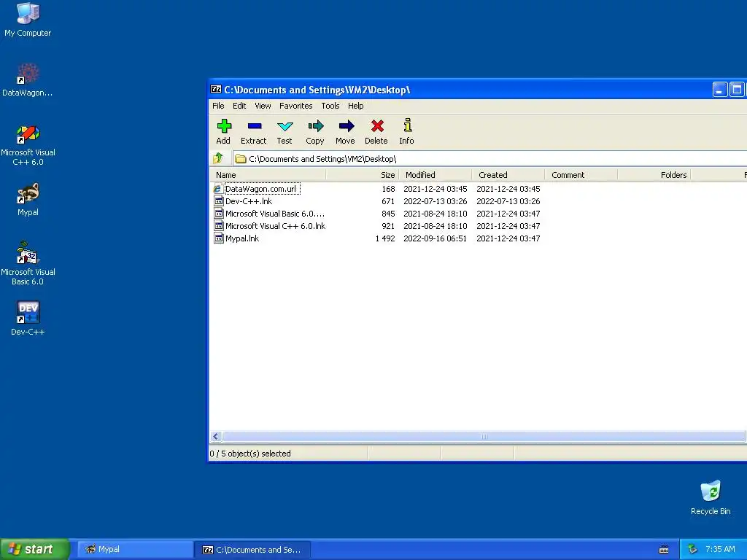
Task: Sort files by Name column header
Action: tap(268, 175)
